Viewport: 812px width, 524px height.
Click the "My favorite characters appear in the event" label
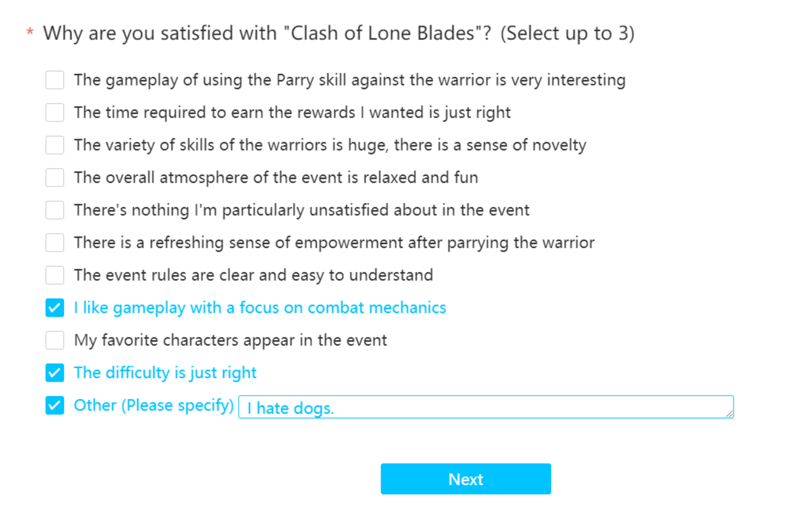click(230, 340)
